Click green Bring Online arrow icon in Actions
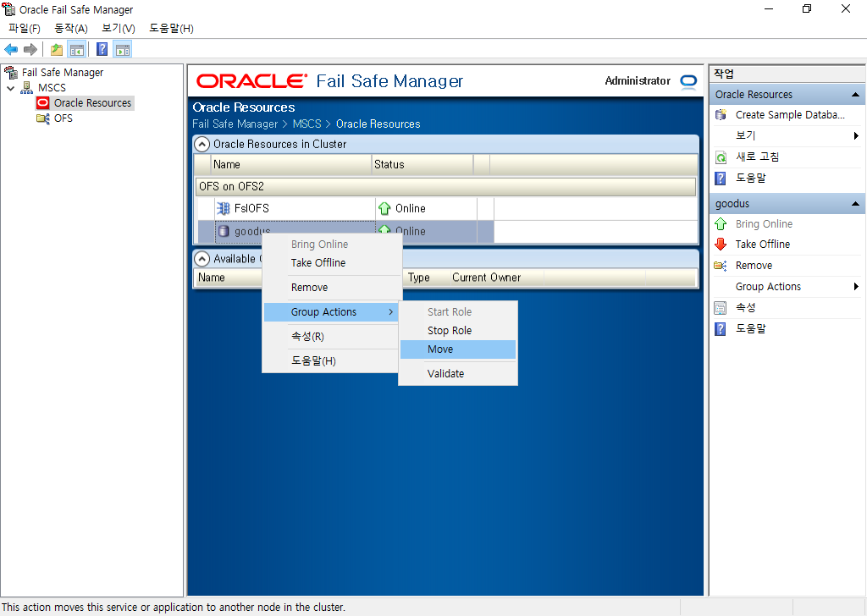Screen dimensions: 867x616 tap(721, 224)
